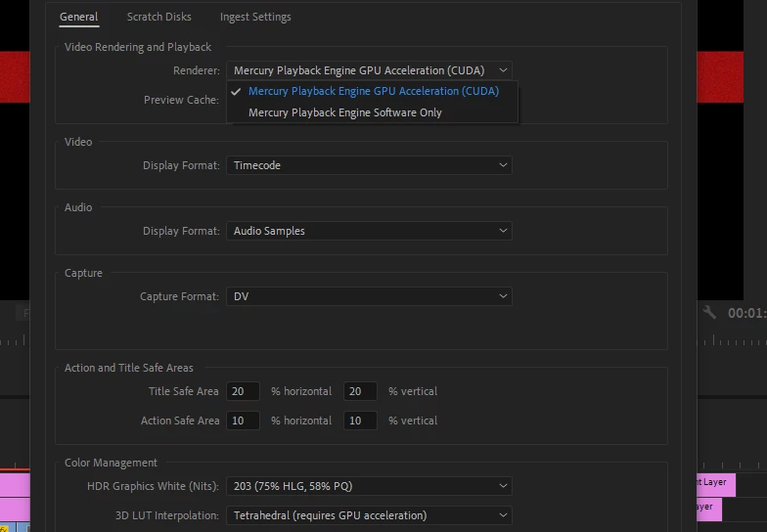The width and height of the screenshot is (767, 532).
Task: Click the chevron arrow of Audio Samples dropdown
Action: 503,231
